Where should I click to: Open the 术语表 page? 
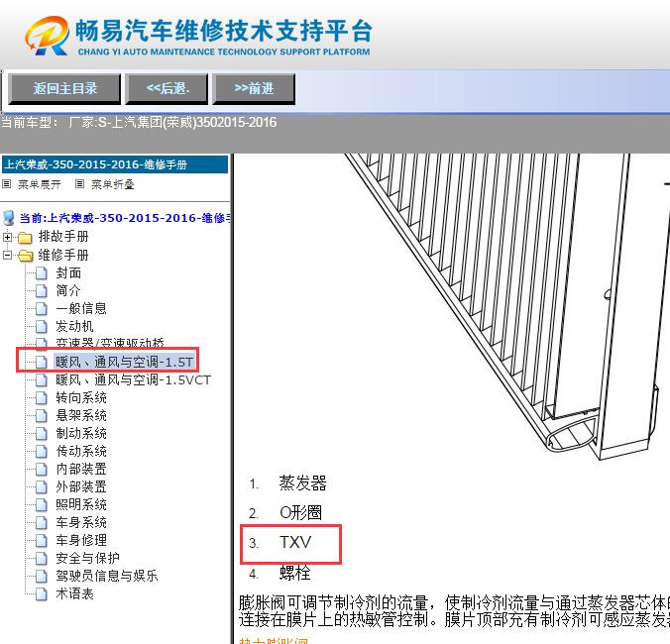[x=74, y=593]
